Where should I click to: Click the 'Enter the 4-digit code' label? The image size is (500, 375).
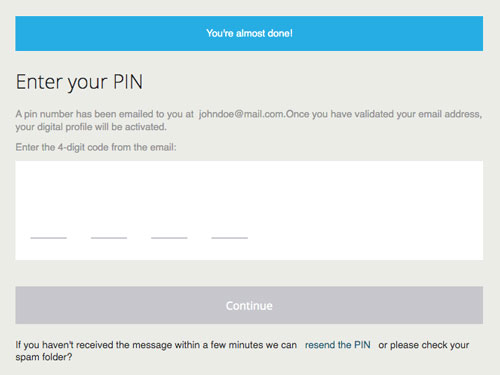point(96,147)
